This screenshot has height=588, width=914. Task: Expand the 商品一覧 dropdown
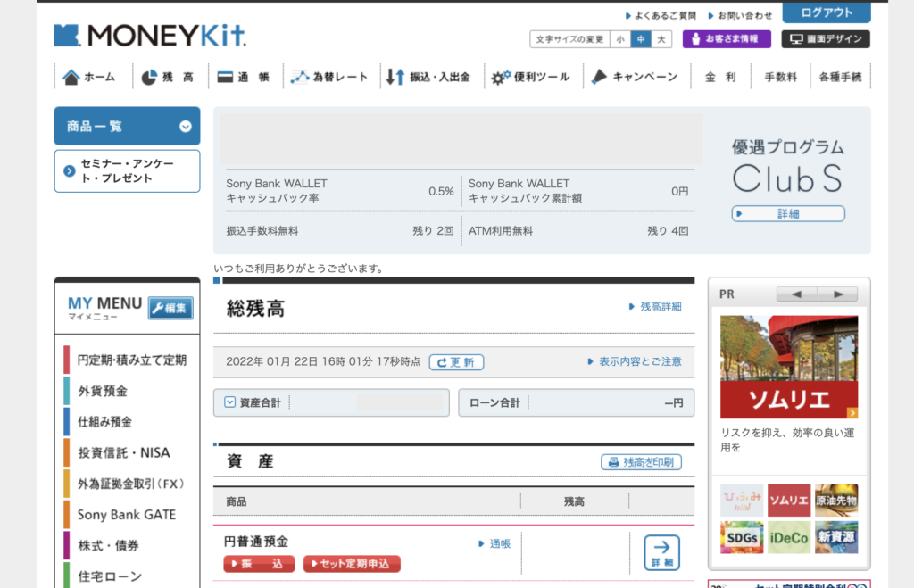coord(127,126)
